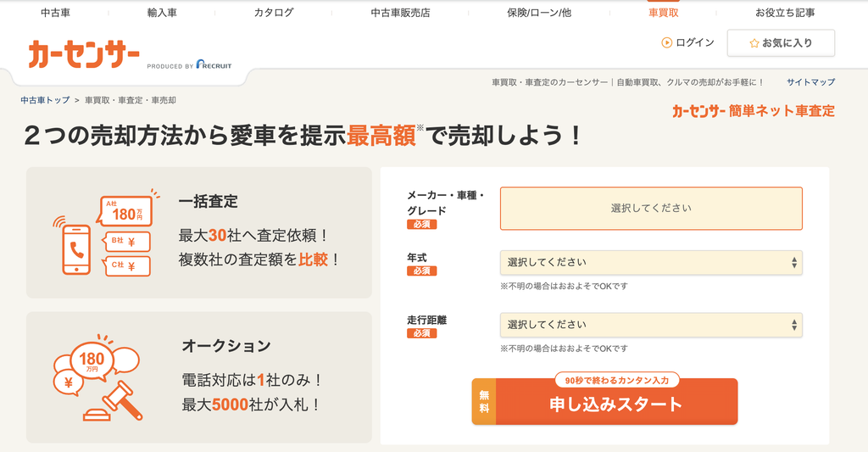
Task: Select the 保険/ローン/他 menu item
Action: 538,12
